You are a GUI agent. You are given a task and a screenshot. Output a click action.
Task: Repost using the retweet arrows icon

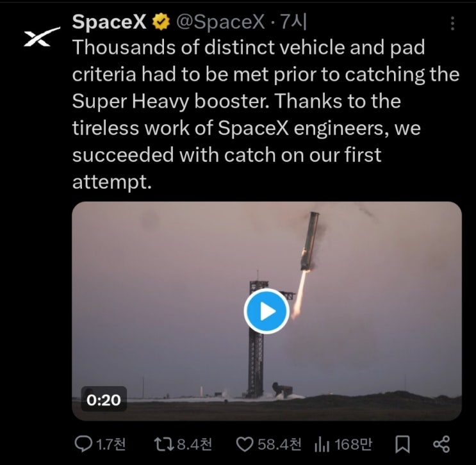point(164,443)
